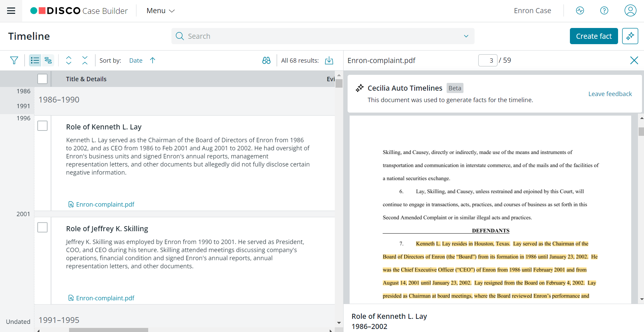Click the timeline horizontal scrollbar thumb
This screenshot has height=332, width=644.
click(x=108, y=330)
